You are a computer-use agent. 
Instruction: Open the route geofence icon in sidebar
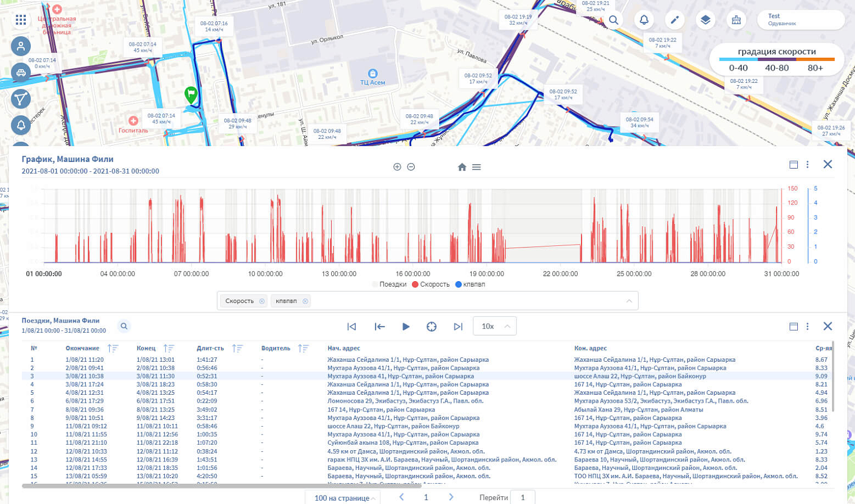pyautogui.click(x=21, y=99)
